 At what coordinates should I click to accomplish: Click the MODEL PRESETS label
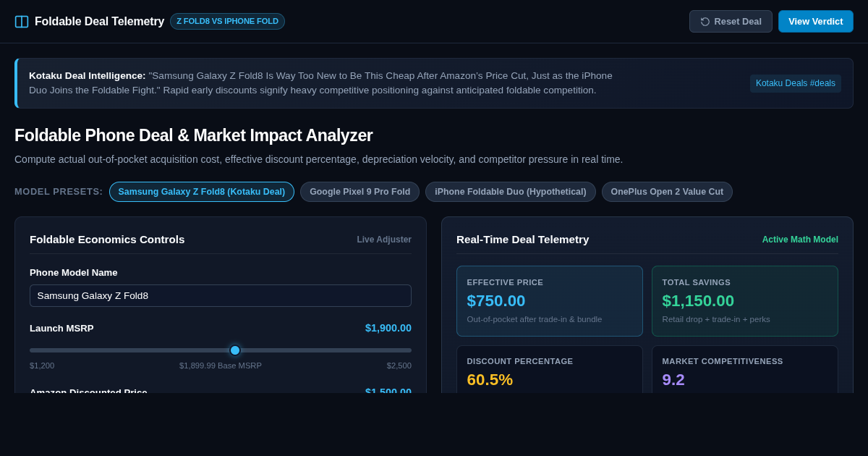click(59, 192)
